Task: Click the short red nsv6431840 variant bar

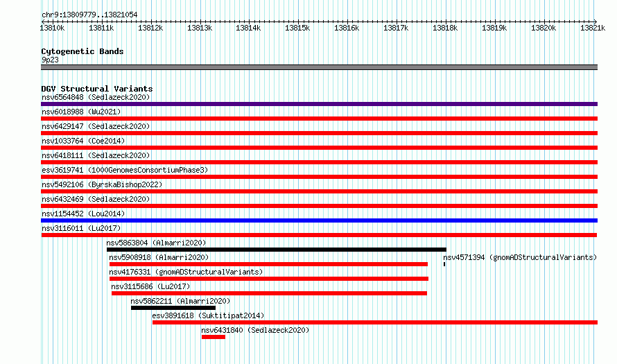Action: click(x=214, y=337)
